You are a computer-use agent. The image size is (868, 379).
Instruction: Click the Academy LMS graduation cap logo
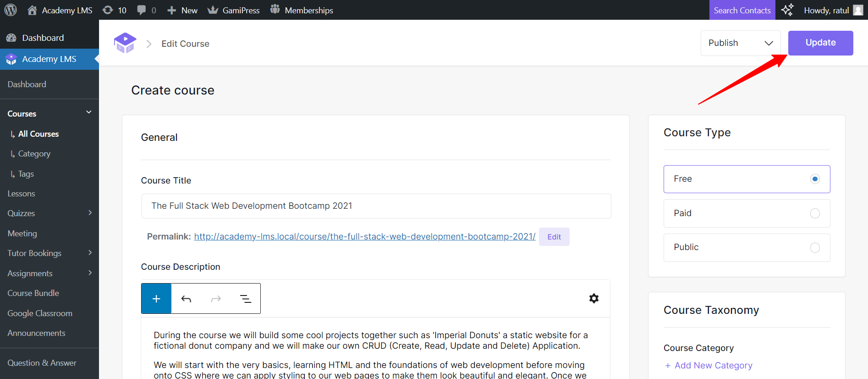tap(125, 43)
